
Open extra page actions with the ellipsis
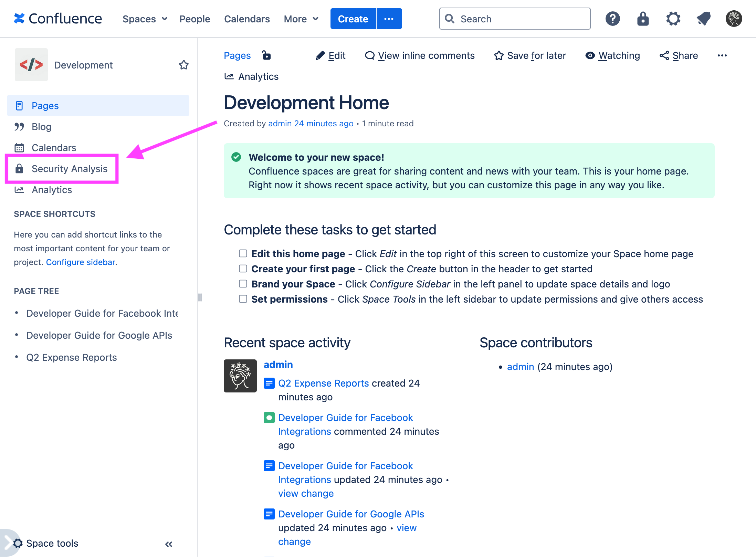click(x=722, y=55)
